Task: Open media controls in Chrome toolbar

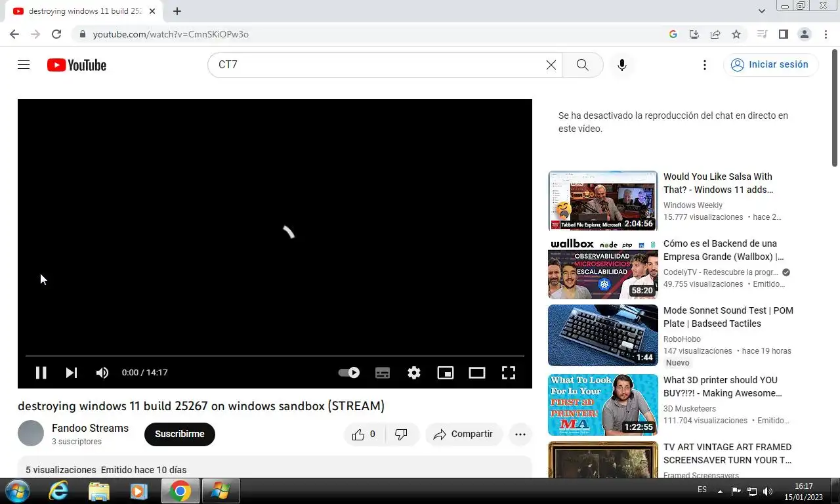Action: coord(762,34)
